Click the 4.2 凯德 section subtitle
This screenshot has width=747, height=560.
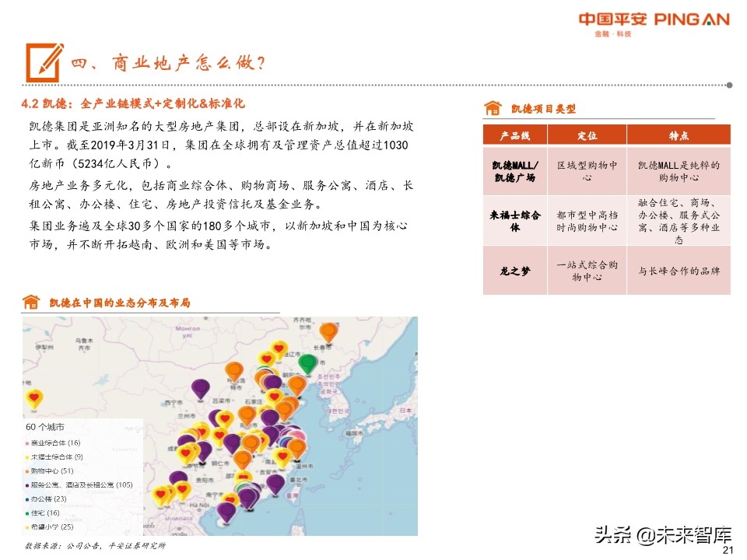(x=133, y=103)
